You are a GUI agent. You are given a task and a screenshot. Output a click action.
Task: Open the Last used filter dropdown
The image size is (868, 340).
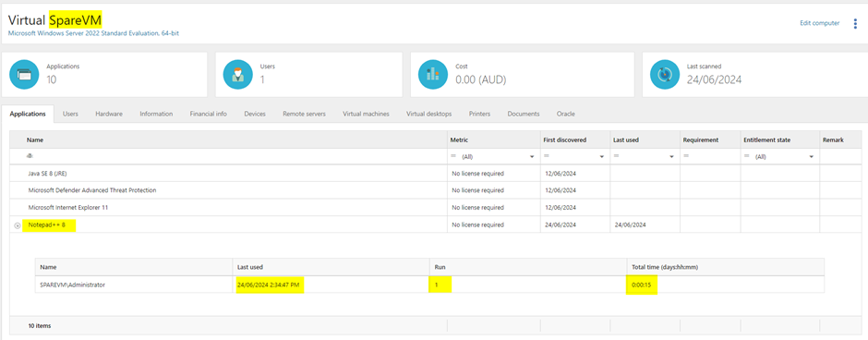point(671,157)
